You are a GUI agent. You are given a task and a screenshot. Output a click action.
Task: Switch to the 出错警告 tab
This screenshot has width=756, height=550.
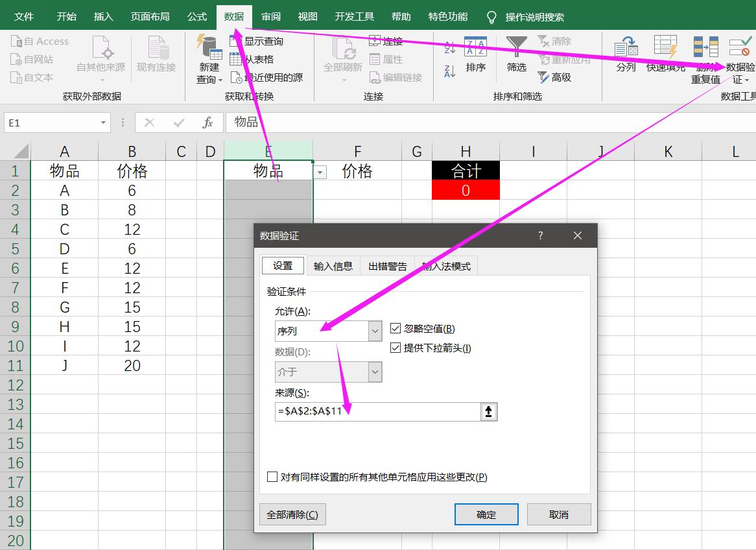386,265
